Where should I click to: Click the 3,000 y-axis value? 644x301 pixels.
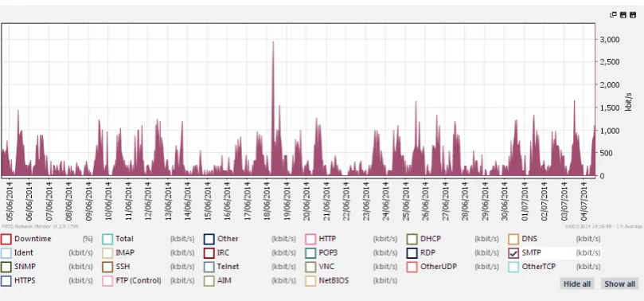coord(610,40)
